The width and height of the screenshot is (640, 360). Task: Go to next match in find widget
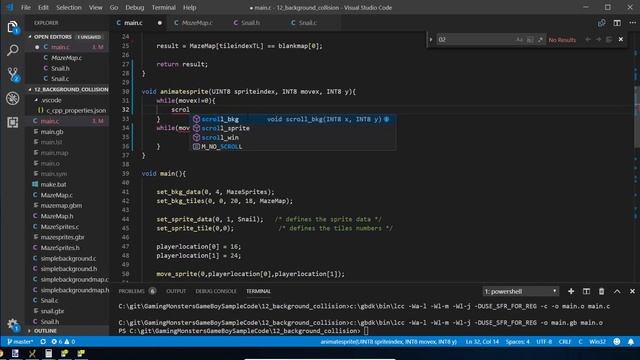[x=598, y=40]
